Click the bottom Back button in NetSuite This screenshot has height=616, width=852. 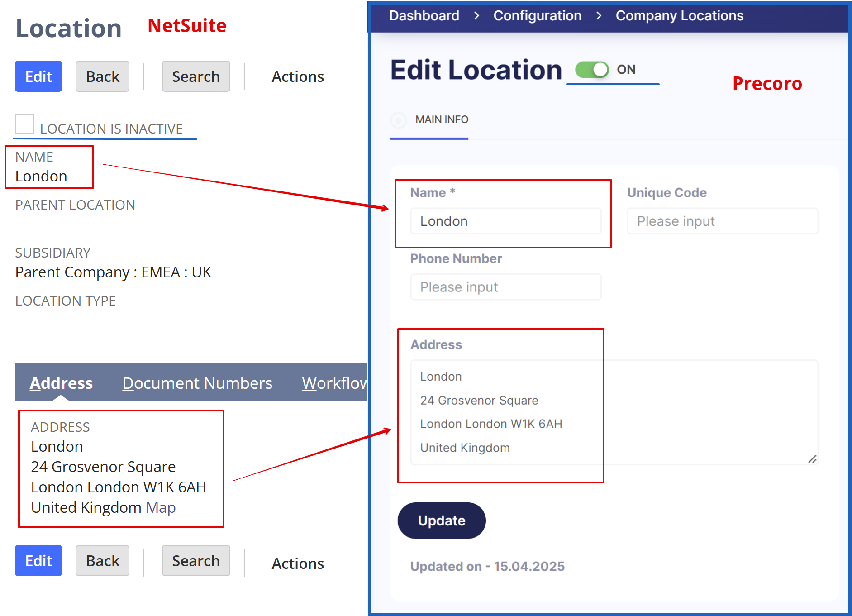102,561
